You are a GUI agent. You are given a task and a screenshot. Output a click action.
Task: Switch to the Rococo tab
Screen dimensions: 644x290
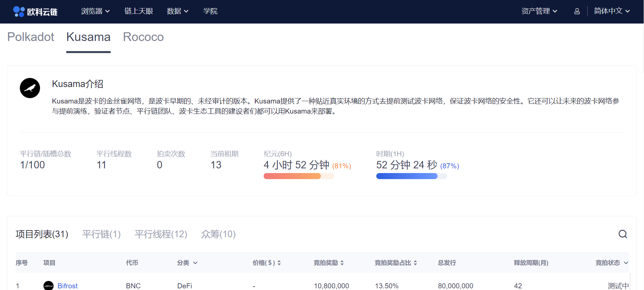tap(143, 37)
